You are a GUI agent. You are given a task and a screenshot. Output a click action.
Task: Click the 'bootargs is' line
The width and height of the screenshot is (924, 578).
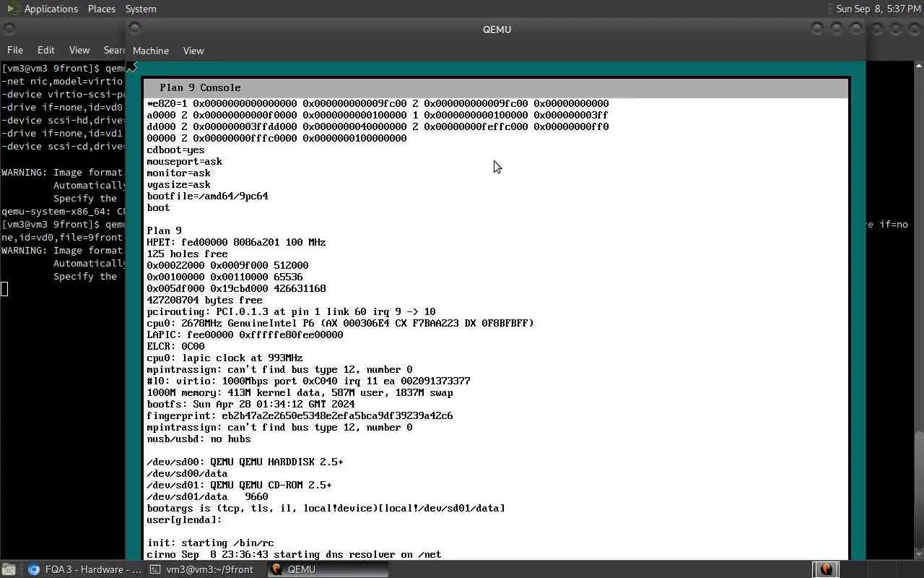pyautogui.click(x=326, y=508)
